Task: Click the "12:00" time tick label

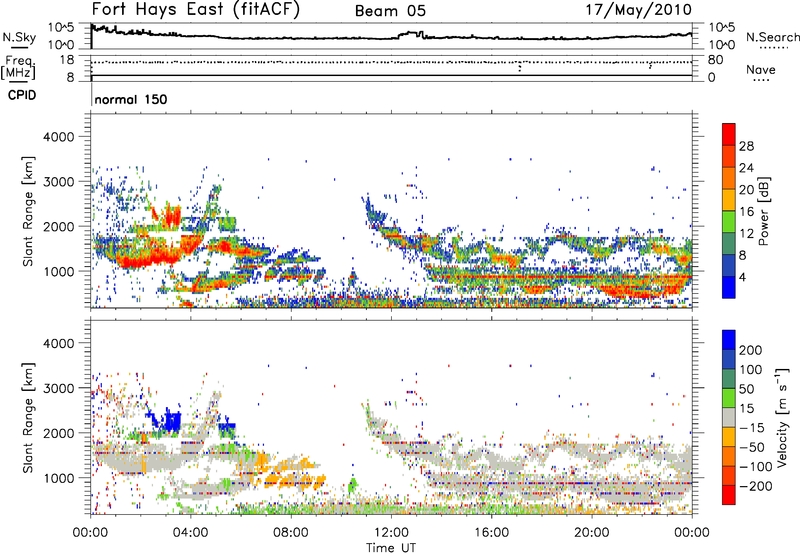Action: pos(391,533)
